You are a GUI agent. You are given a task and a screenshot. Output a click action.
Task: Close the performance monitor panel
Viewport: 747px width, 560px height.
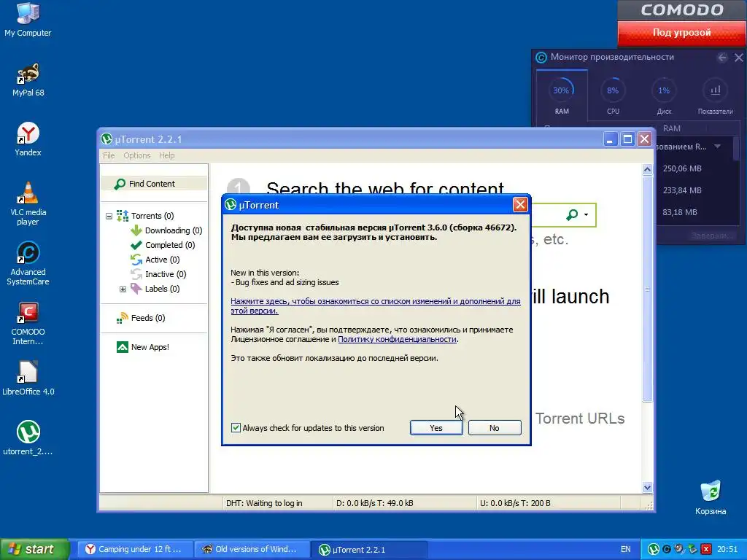pos(739,58)
